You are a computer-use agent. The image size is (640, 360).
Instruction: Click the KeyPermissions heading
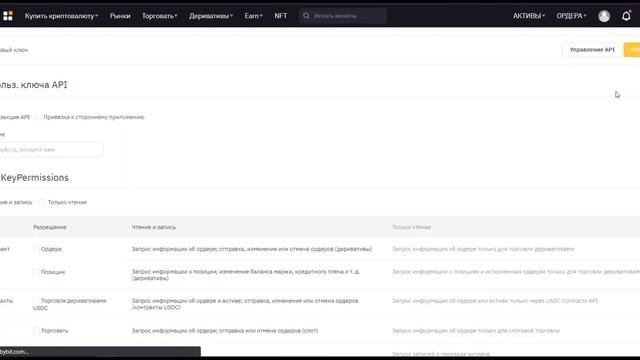(x=34, y=178)
